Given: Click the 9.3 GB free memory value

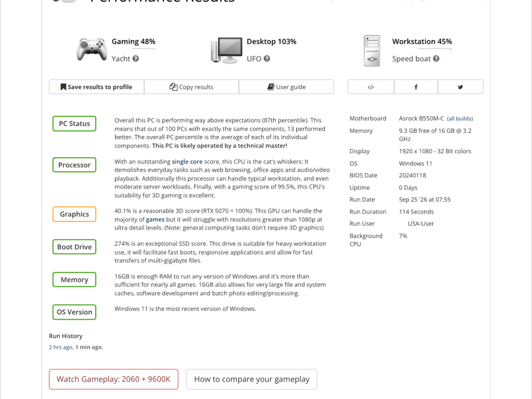Looking at the screenshot, I should (x=435, y=135).
